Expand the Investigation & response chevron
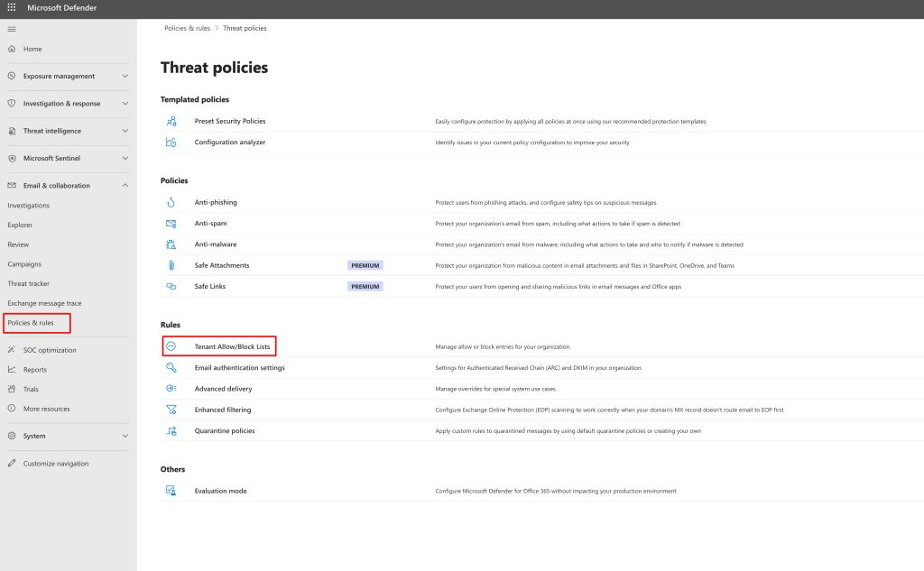Screen dimensions: 924x571 [125, 103]
